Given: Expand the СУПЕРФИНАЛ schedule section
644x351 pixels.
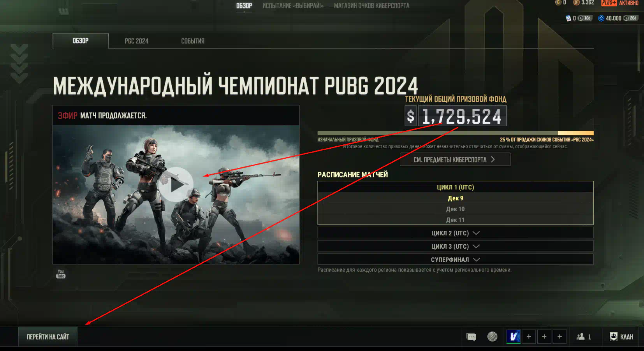Looking at the screenshot, I should click(456, 260).
